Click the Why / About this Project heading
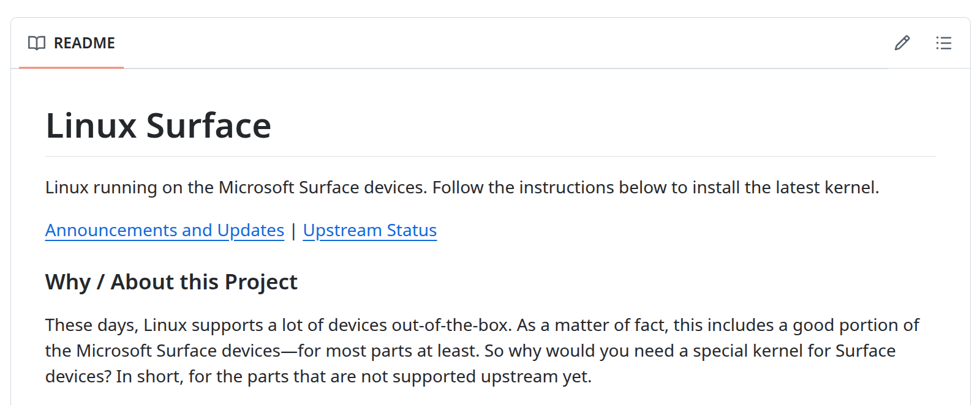The height and width of the screenshot is (405, 980). (171, 282)
